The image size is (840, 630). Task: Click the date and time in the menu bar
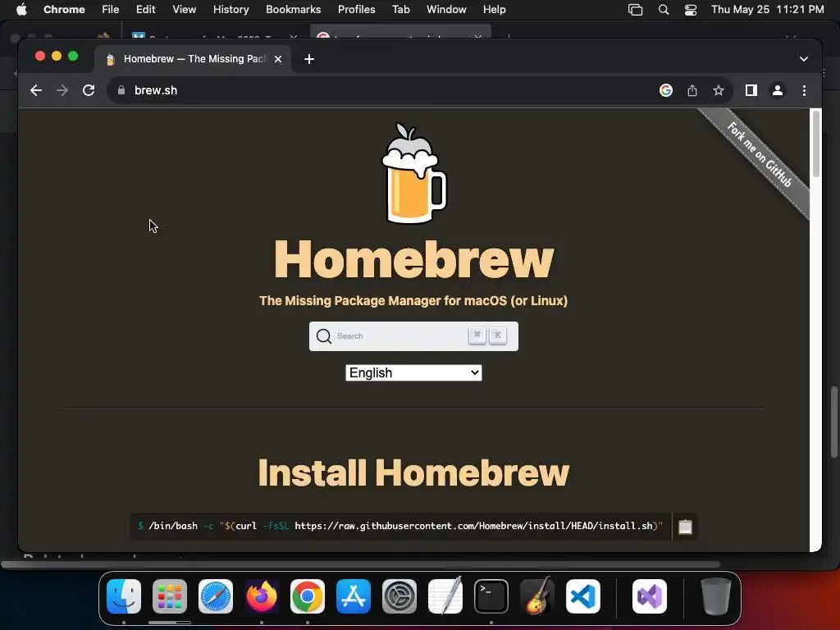click(x=768, y=10)
